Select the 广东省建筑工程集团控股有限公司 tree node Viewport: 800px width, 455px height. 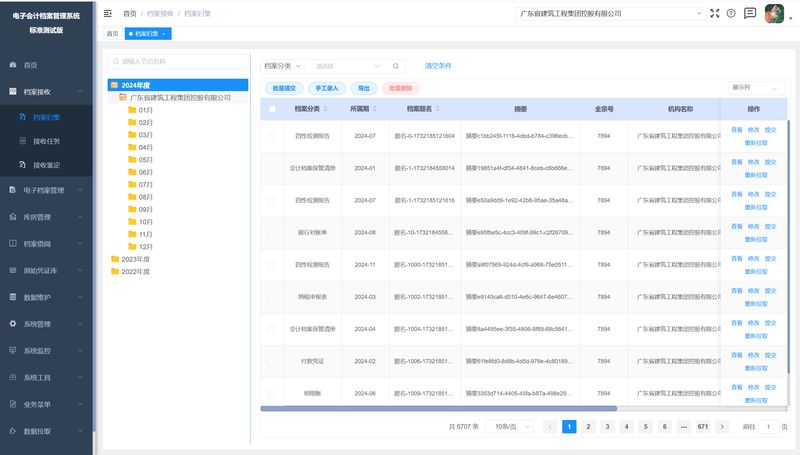(180, 97)
